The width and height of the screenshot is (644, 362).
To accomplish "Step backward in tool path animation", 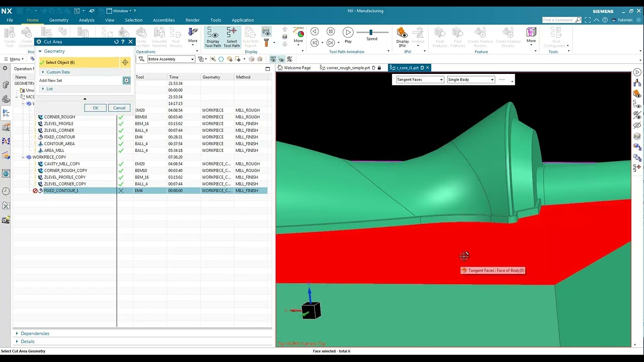I will [314, 32].
